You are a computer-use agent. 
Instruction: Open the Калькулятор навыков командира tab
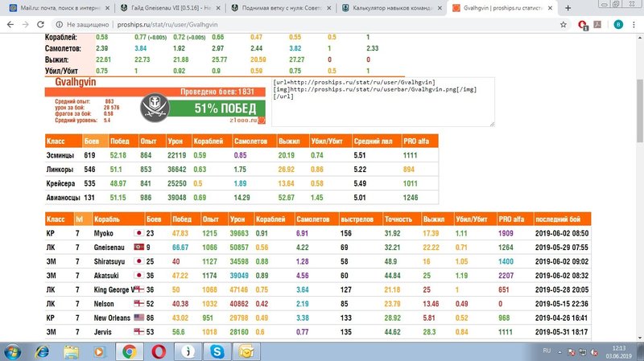coord(386,7)
